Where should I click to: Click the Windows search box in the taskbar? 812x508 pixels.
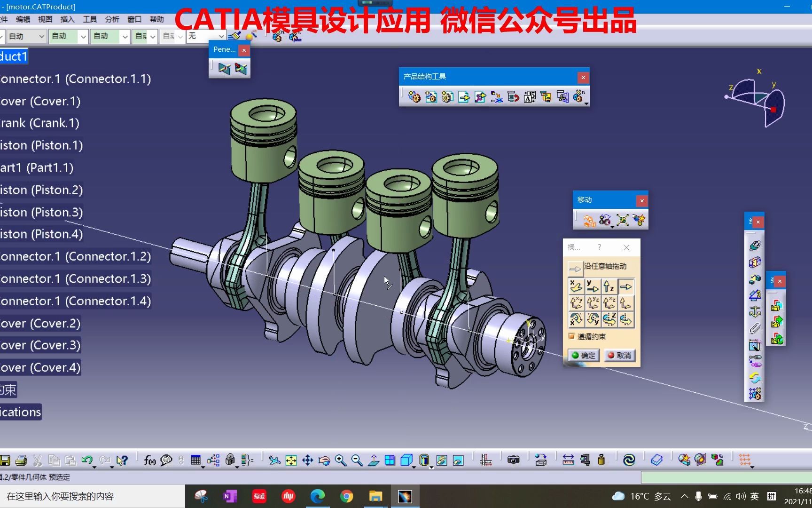tap(92, 496)
